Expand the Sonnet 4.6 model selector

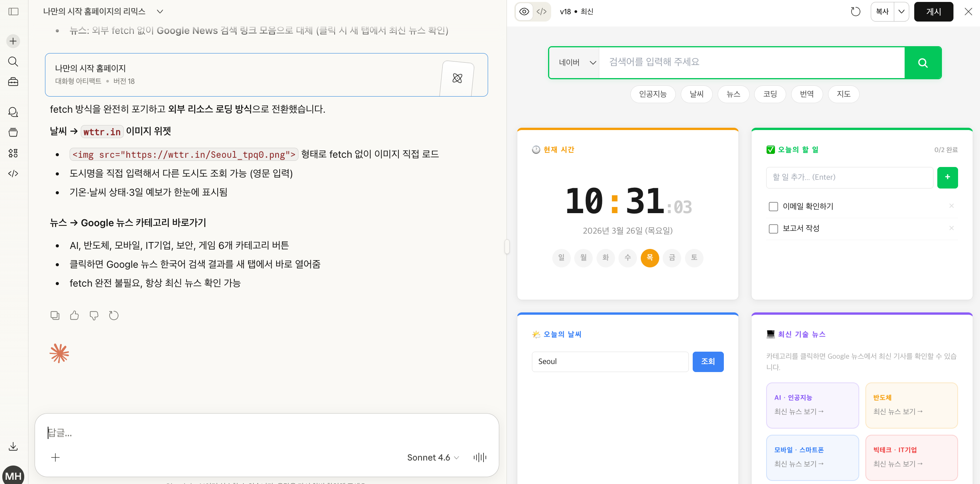(x=433, y=457)
